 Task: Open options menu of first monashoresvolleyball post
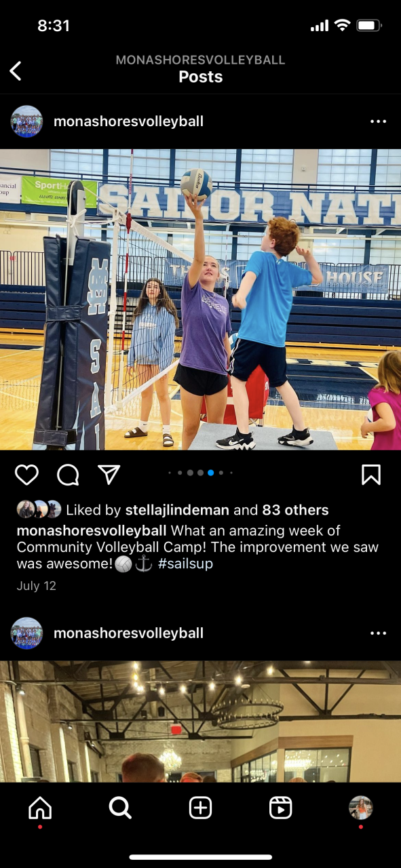pos(378,121)
